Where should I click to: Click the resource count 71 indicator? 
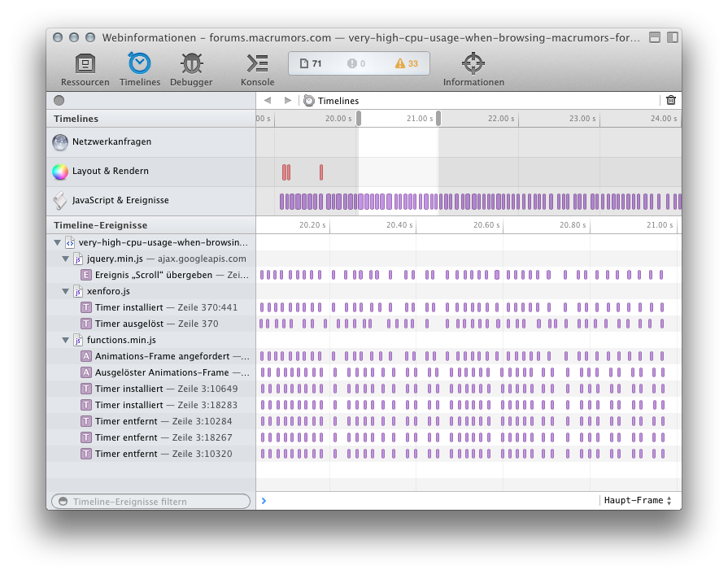tap(311, 63)
